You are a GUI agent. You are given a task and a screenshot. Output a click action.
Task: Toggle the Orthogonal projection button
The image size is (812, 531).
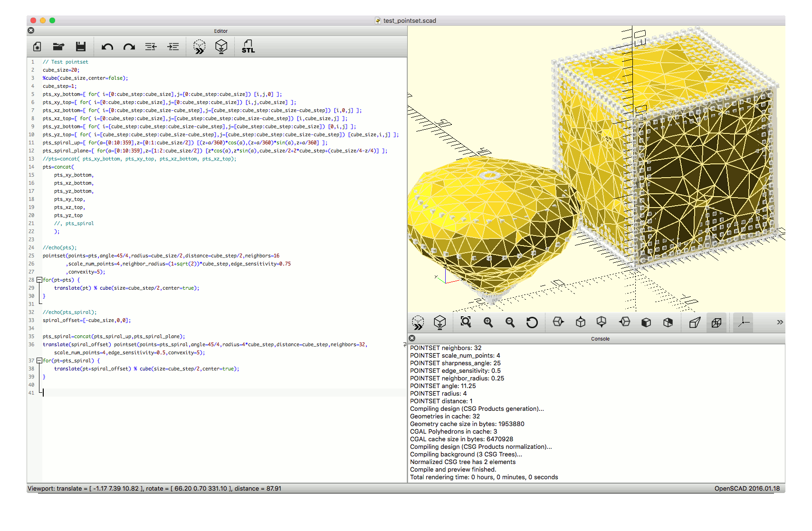(x=716, y=322)
